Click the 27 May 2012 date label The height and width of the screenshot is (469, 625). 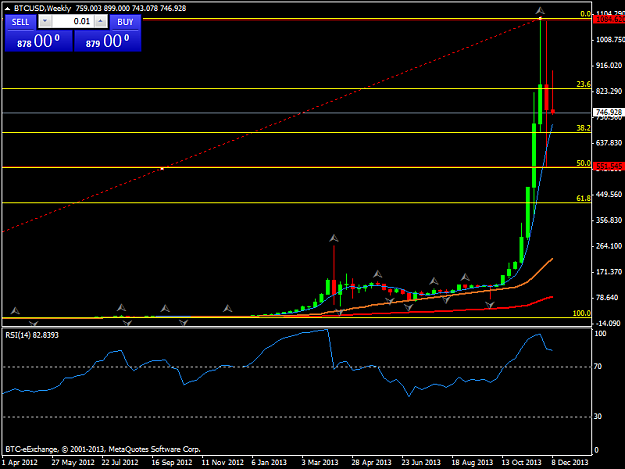[73, 462]
